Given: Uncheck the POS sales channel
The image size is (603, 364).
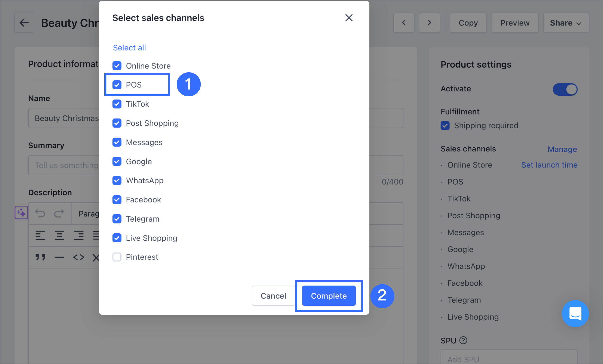Looking at the screenshot, I should click(x=117, y=85).
